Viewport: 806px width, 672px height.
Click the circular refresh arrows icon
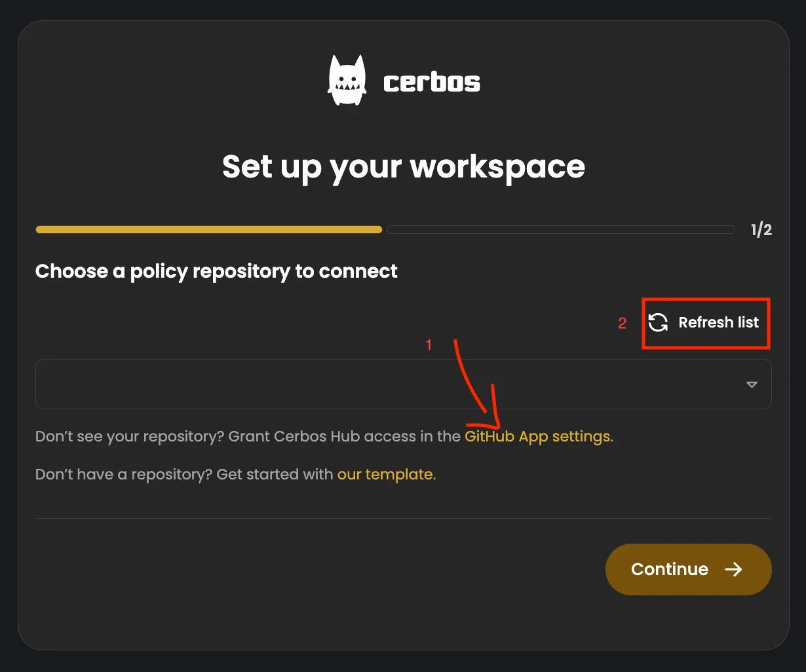coord(658,322)
